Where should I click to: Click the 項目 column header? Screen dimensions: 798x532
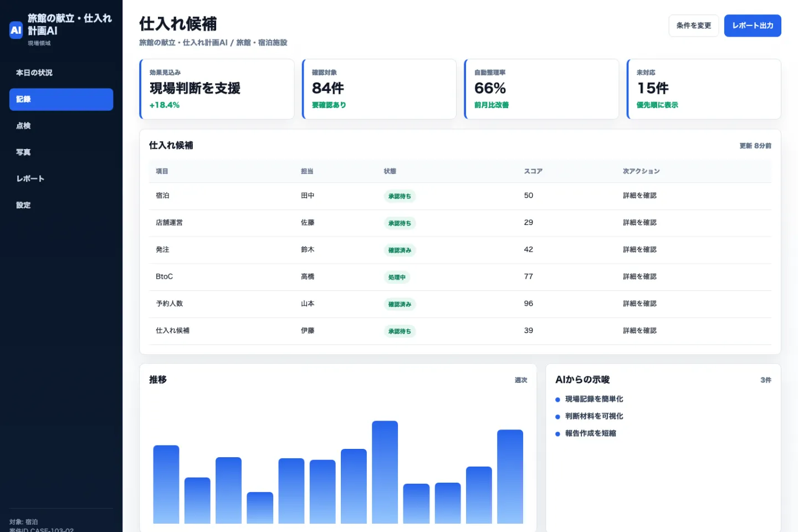pyautogui.click(x=162, y=171)
